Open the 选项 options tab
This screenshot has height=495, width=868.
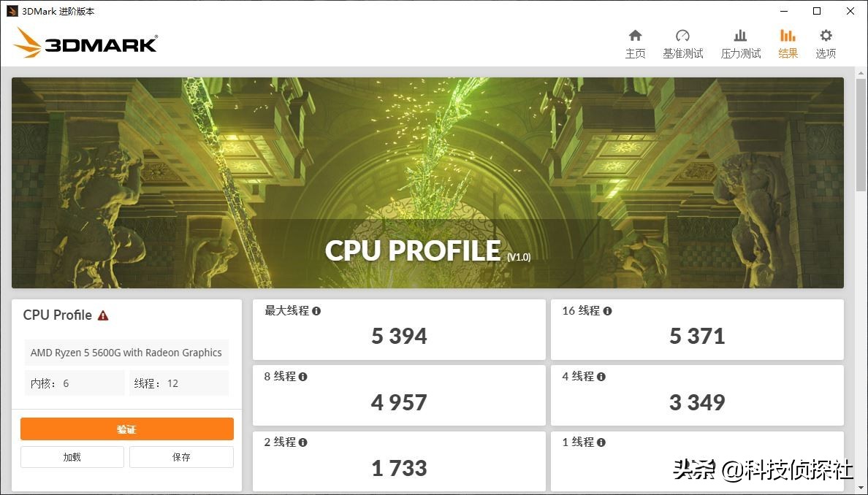(826, 42)
